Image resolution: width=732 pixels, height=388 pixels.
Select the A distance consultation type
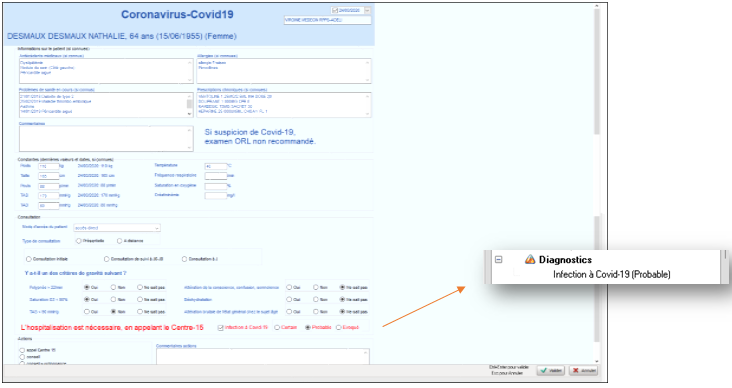pyautogui.click(x=120, y=241)
